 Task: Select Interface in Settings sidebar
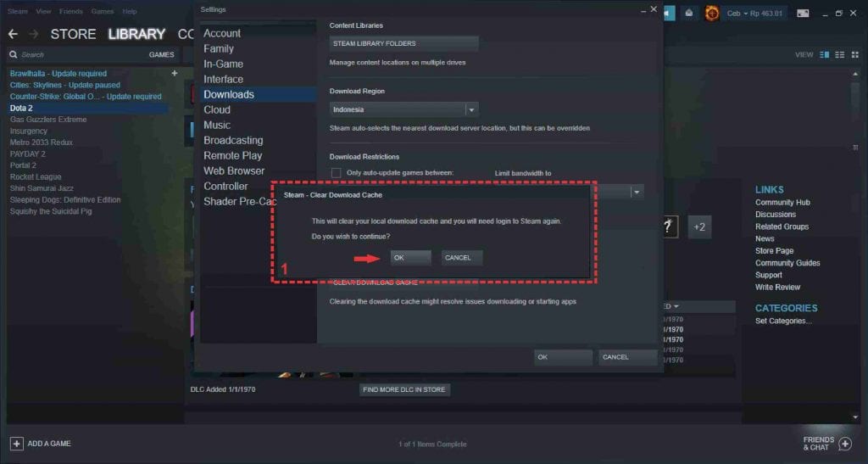[x=223, y=79]
